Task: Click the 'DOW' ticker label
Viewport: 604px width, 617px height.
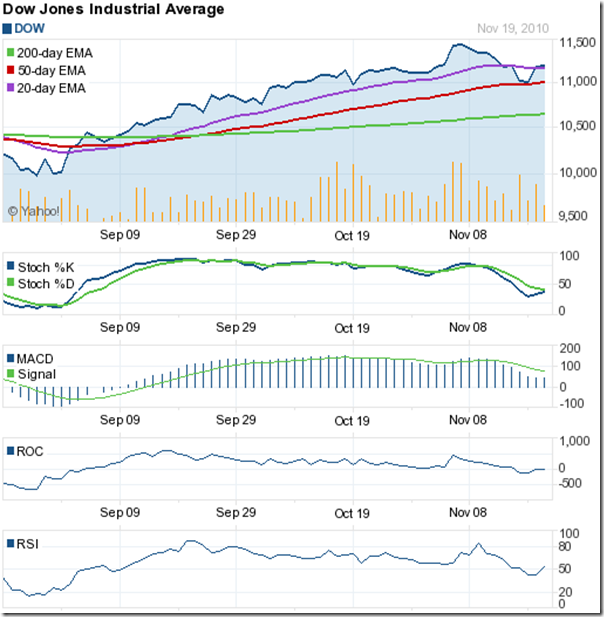Action: pyautogui.click(x=30, y=29)
